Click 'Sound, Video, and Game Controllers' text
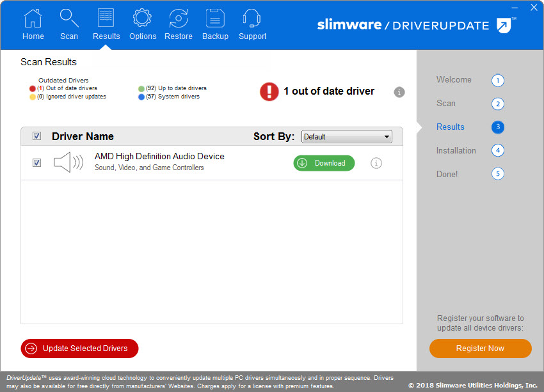Screen dimensions: 544x392 (149, 168)
